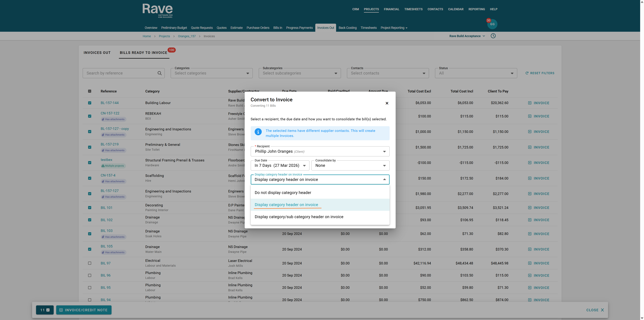644x320 pixels.
Task: Toggle the select-all header checkbox
Action: tap(90, 91)
